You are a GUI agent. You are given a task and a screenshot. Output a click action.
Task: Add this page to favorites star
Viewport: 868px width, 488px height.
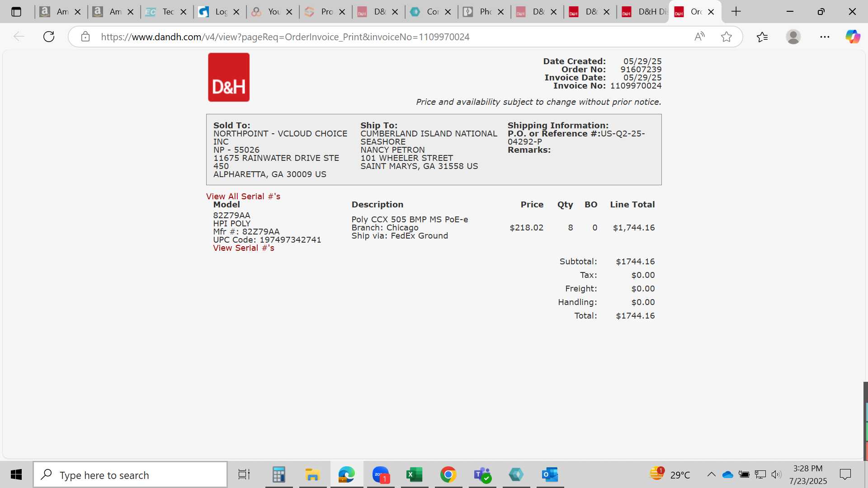pyautogui.click(x=726, y=37)
